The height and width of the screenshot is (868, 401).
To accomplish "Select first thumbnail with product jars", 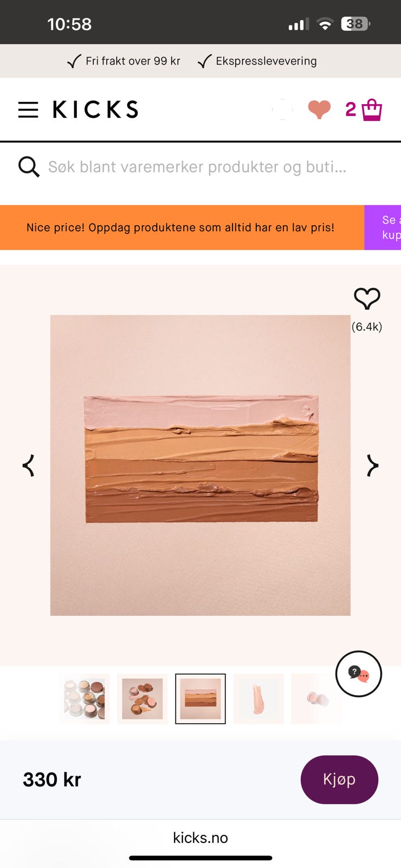I will point(85,699).
